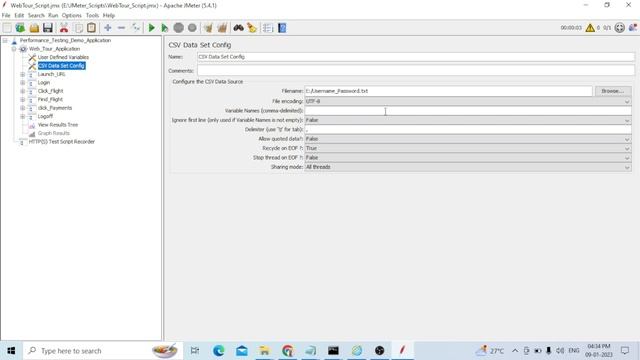Viewport: 640px width, 360px height.
Task: Click the Expand All plus icon
Action: [x=108, y=28]
